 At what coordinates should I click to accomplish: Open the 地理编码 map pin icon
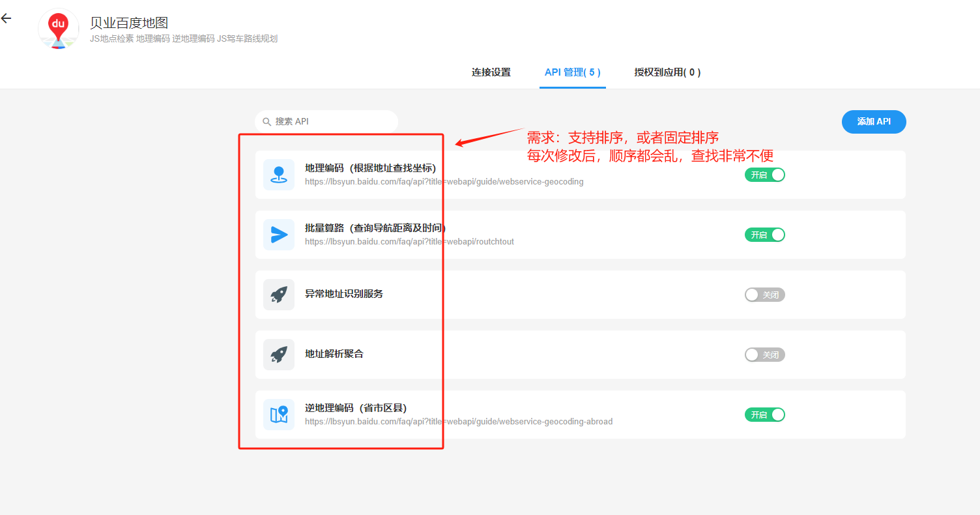(x=279, y=175)
